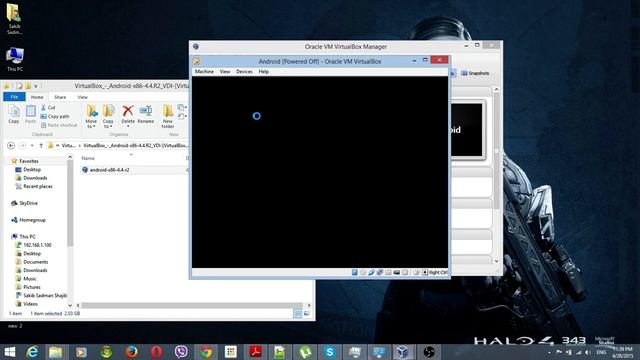Click the Copy icon in Explorer ribbon

coord(14,114)
